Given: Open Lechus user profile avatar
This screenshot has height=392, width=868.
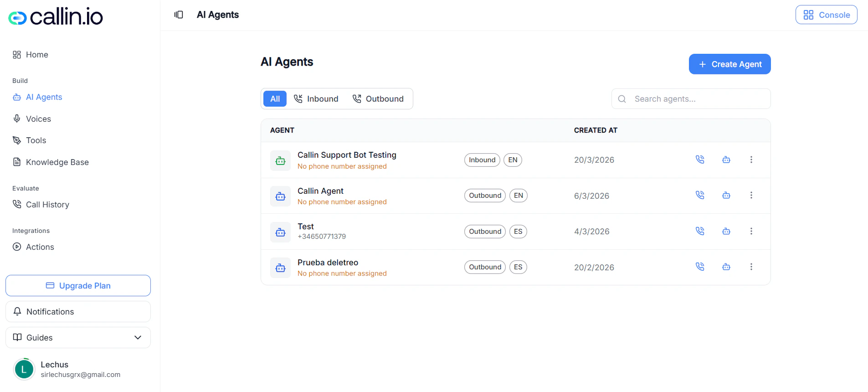Looking at the screenshot, I should tap(24, 369).
